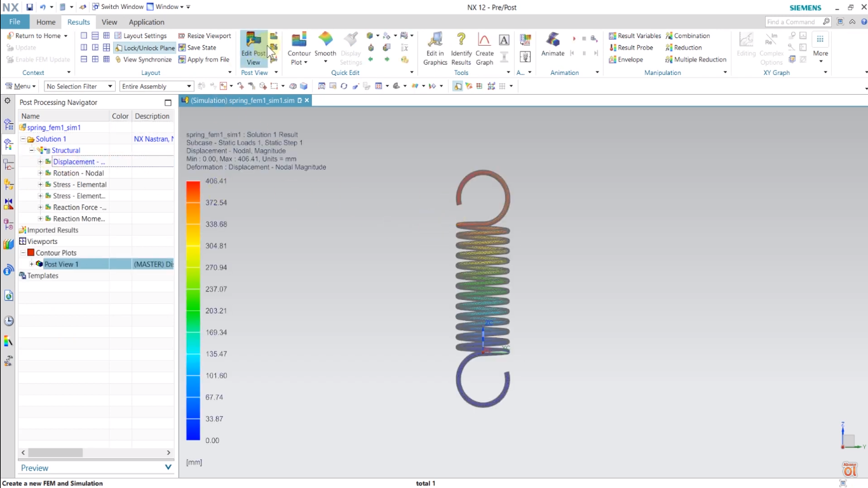Select the Create Graph tool
This screenshot has height=488, width=868.
pos(484,47)
